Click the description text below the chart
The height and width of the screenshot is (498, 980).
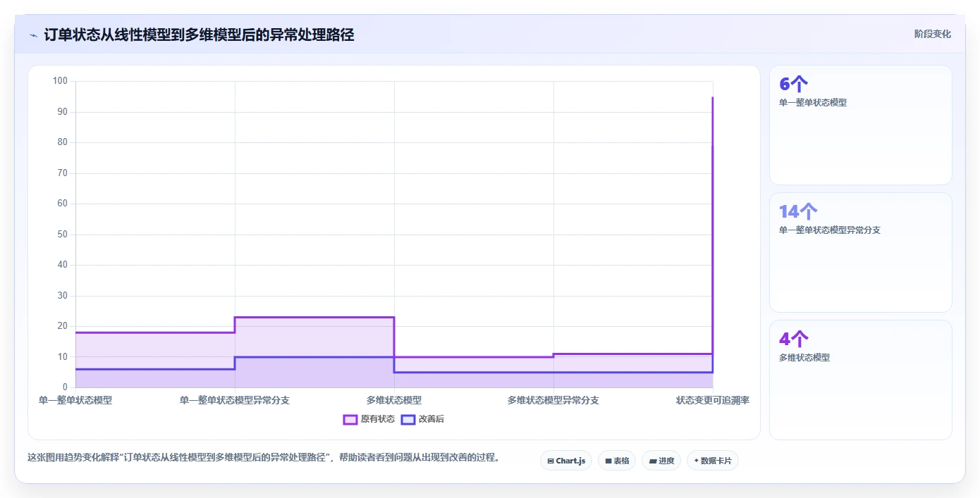(x=264, y=457)
